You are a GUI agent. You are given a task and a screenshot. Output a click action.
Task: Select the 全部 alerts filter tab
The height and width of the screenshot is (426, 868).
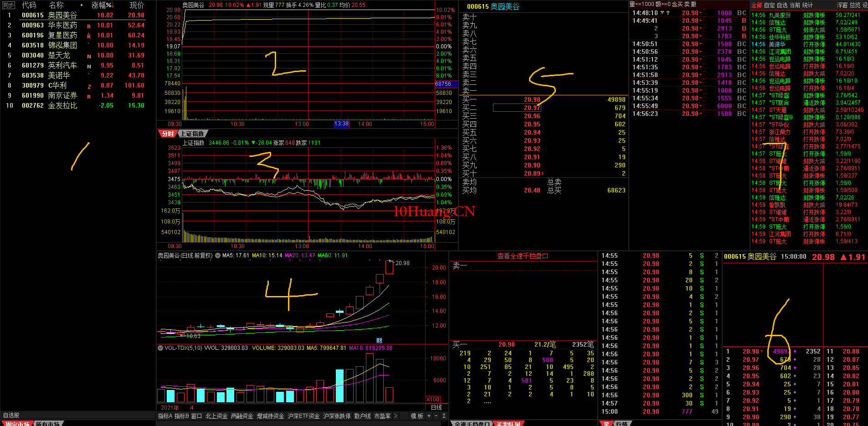click(x=756, y=5)
